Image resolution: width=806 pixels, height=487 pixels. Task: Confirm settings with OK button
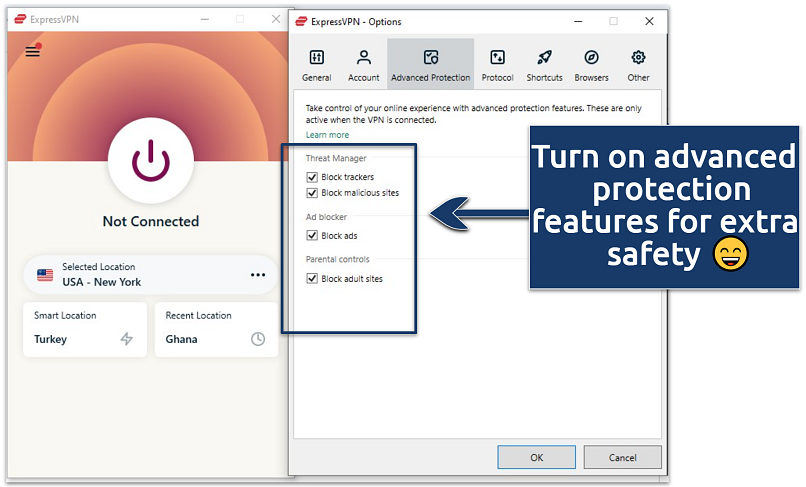(x=537, y=457)
